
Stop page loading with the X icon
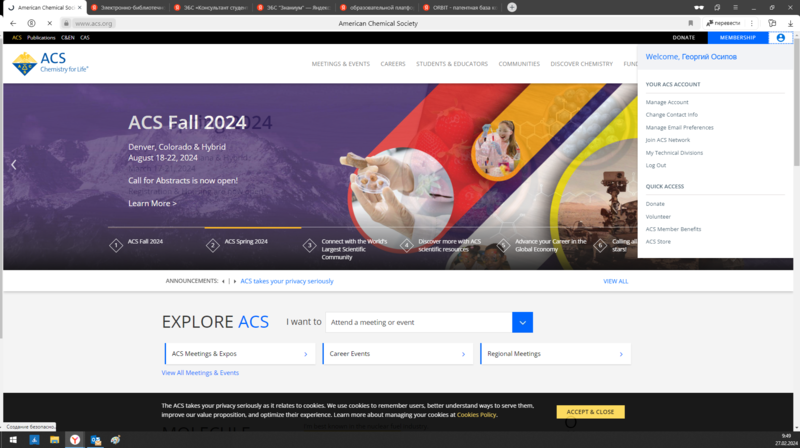49,23
